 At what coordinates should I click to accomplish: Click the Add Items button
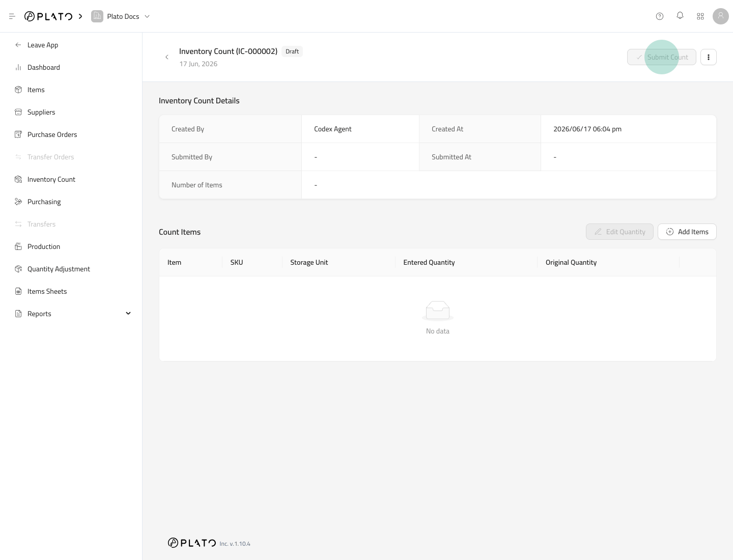click(687, 232)
